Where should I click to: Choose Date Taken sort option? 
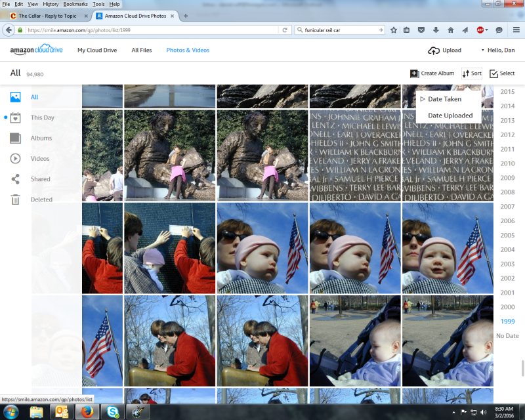tap(444, 99)
